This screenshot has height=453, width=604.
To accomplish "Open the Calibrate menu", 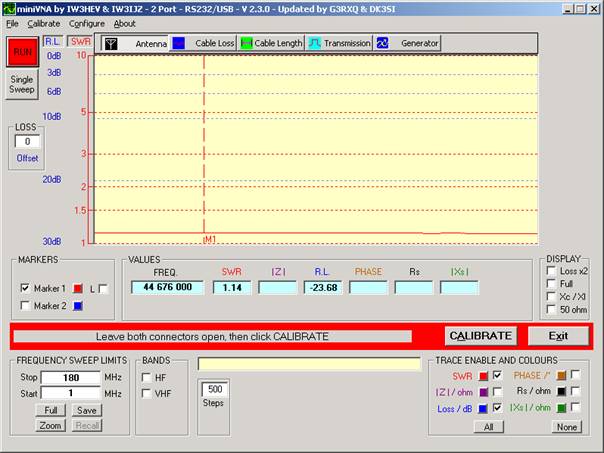I will [43, 23].
